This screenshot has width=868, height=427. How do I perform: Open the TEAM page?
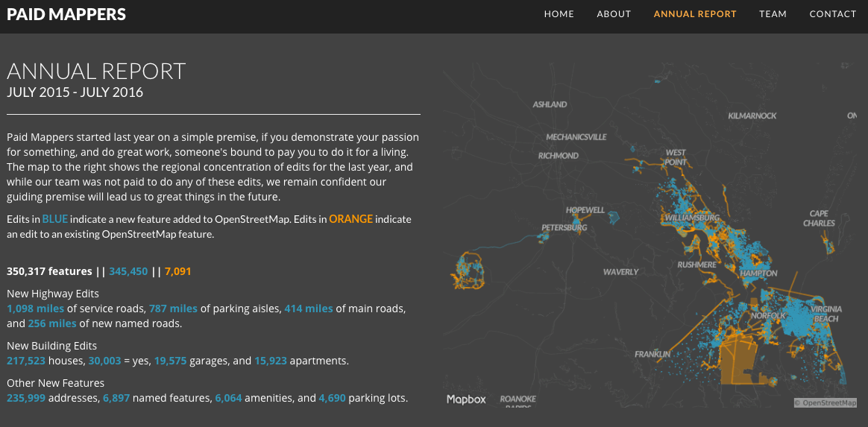(773, 14)
